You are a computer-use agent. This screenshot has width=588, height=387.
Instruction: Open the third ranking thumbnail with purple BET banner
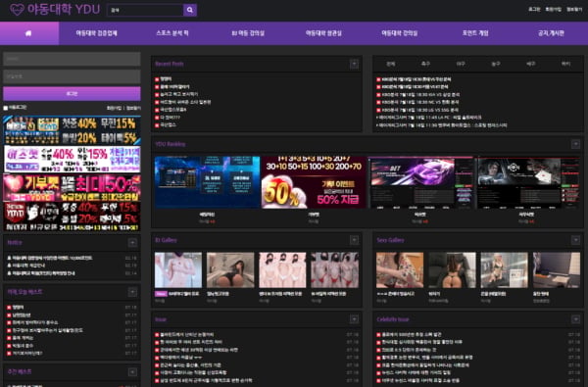(420, 182)
